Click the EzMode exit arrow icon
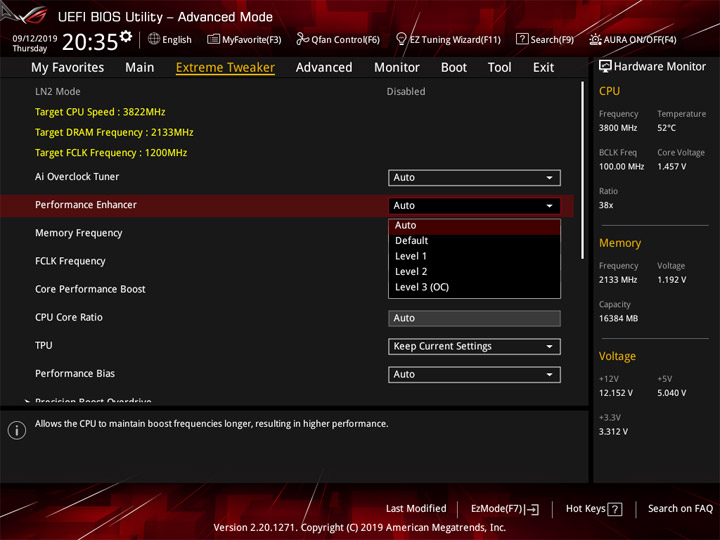Screen dimensions: 720x540 coord(532,509)
